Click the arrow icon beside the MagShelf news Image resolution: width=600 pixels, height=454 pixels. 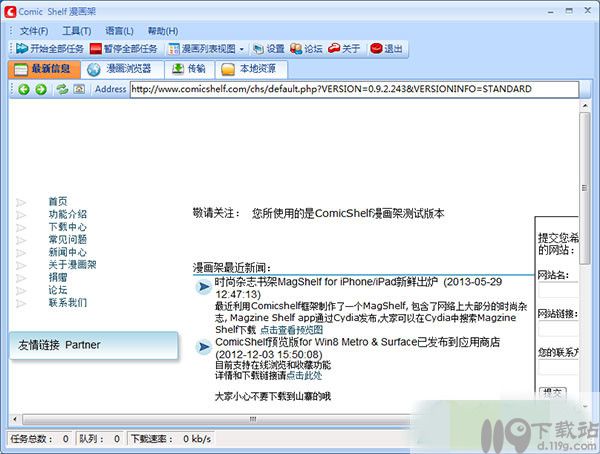point(203,287)
